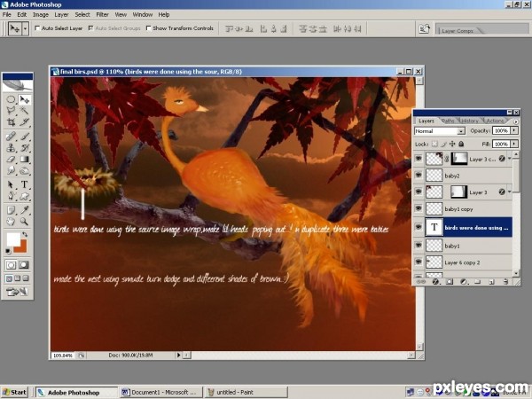Switch to the Paths tab
532x399 pixels.
(448, 121)
